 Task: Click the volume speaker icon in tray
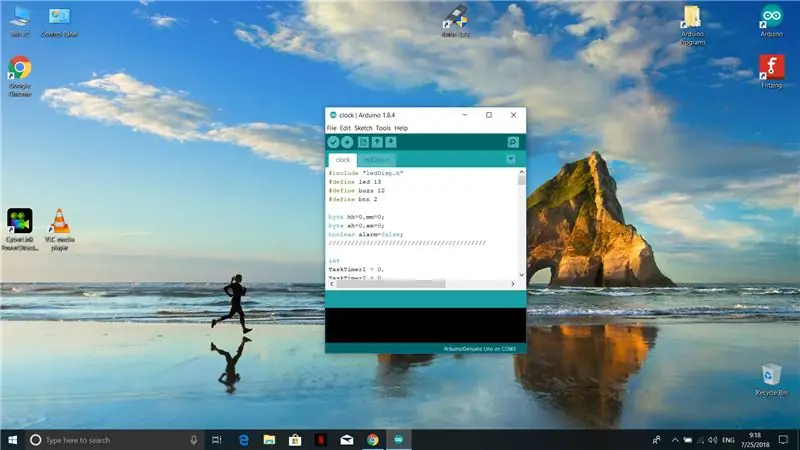713,440
